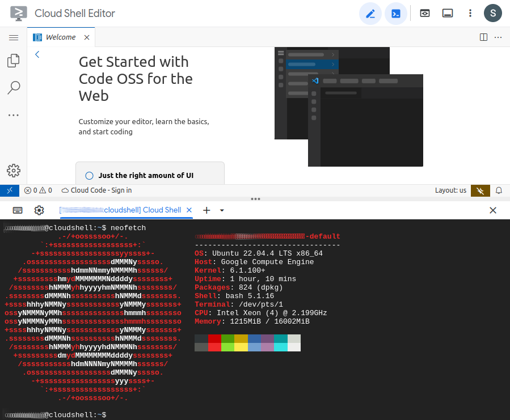Open the editor More Actions ellipsis
Screen dimensions: 510x420
[x=498, y=37]
